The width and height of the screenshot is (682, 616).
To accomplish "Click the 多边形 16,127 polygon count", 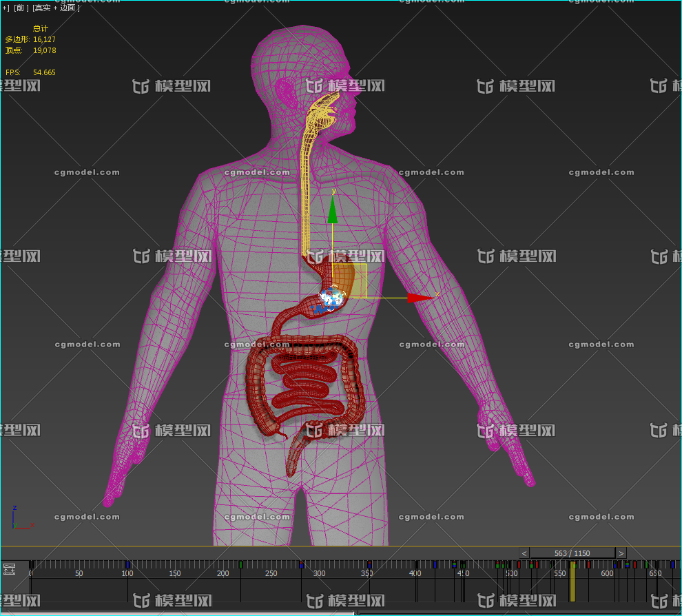I will pyautogui.click(x=30, y=39).
